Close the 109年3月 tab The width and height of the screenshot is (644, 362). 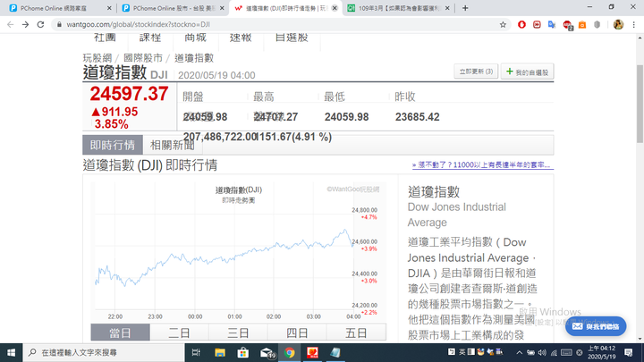pyautogui.click(x=447, y=8)
